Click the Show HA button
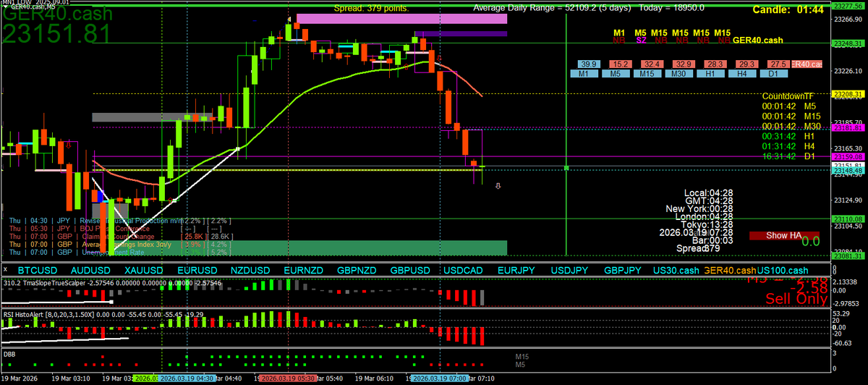The width and height of the screenshot is (868, 385). tap(783, 236)
